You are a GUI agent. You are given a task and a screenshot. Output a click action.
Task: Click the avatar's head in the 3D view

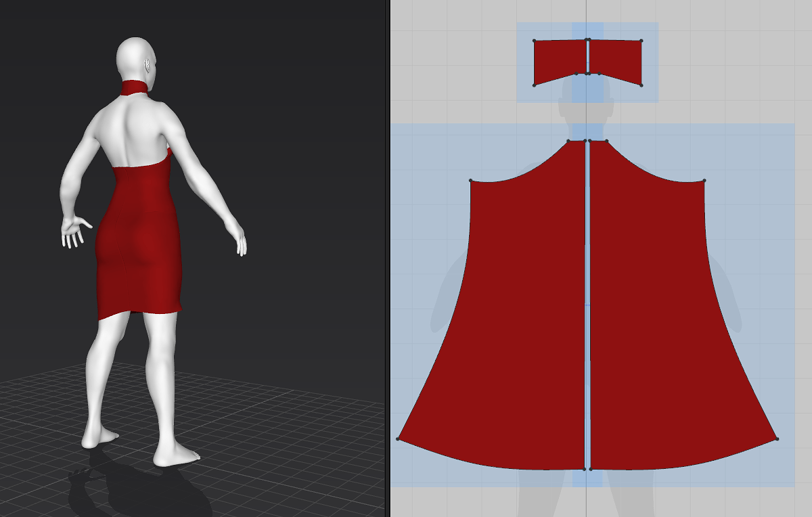click(x=137, y=60)
